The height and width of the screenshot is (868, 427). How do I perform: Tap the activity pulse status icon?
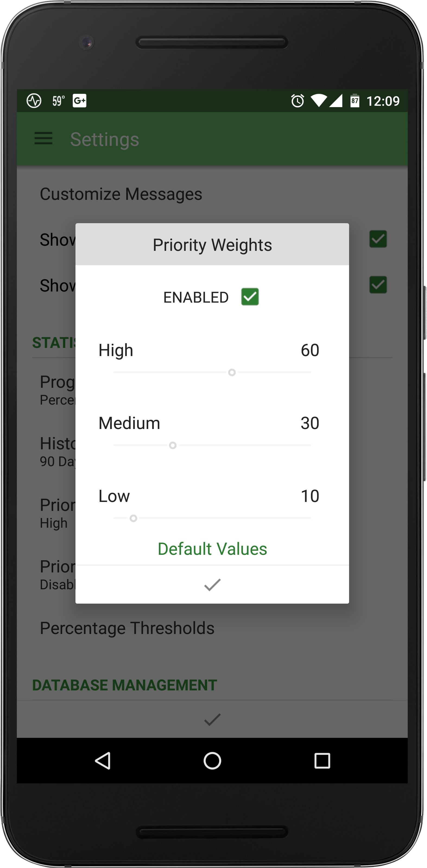34,101
